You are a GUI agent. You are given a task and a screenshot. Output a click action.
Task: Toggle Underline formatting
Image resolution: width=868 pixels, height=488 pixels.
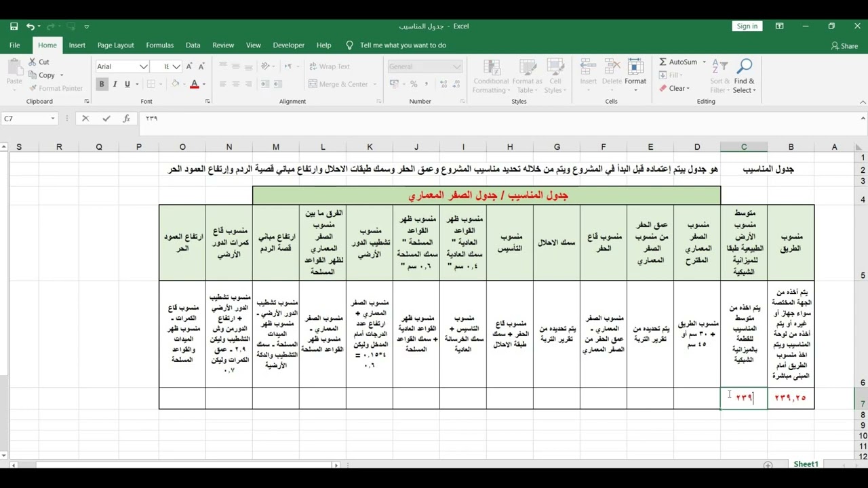[127, 84]
